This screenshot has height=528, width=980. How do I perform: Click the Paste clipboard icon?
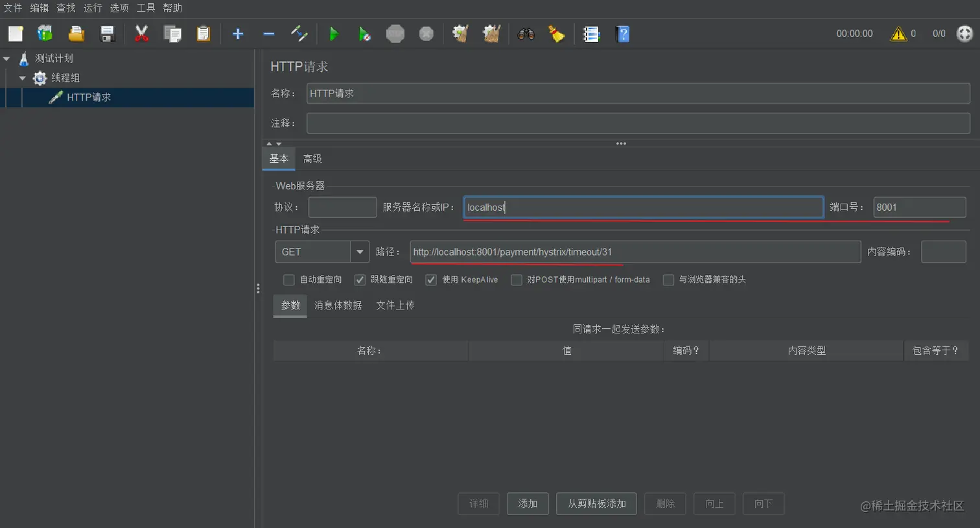[x=204, y=34]
